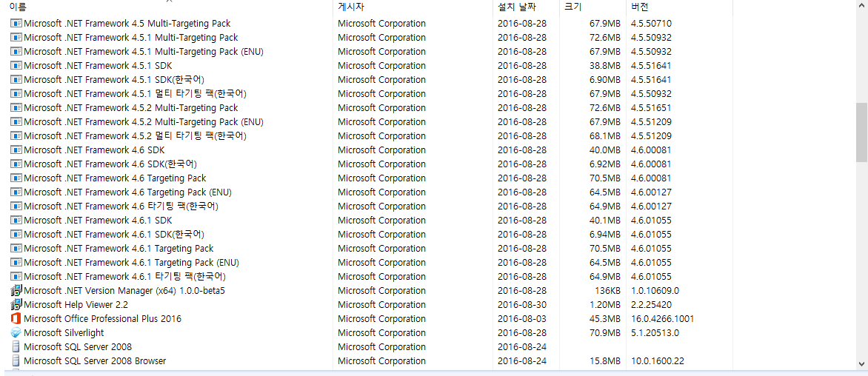Viewport: 868px width, 376px height.
Task: Click the .NET Framework 4.6 SDK icon
Action: pyautogui.click(x=16, y=150)
